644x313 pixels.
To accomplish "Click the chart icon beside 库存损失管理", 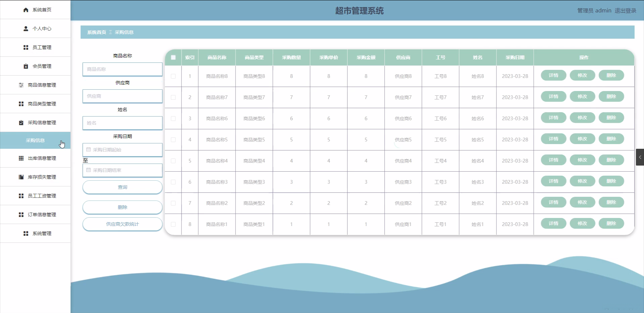I will coord(21,177).
